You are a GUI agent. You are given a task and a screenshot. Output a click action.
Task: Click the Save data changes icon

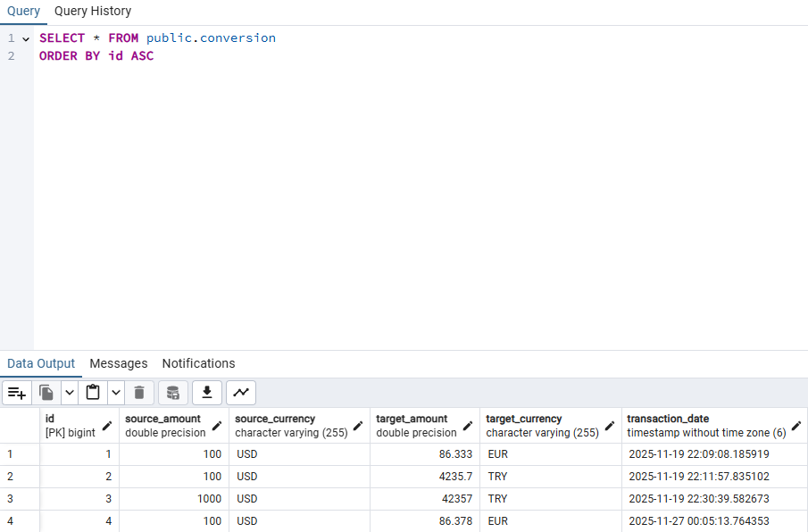(173, 393)
